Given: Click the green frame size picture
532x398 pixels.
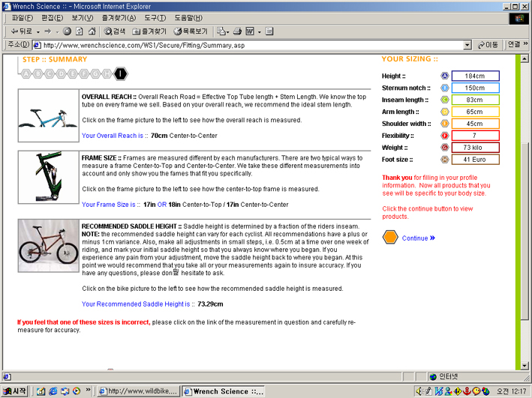Looking at the screenshot, I should click(x=48, y=177).
